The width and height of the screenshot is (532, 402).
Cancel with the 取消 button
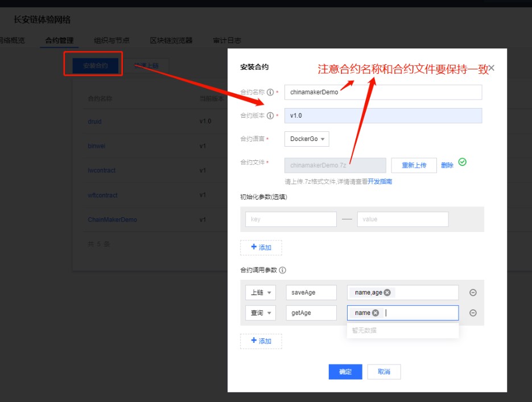pos(384,372)
